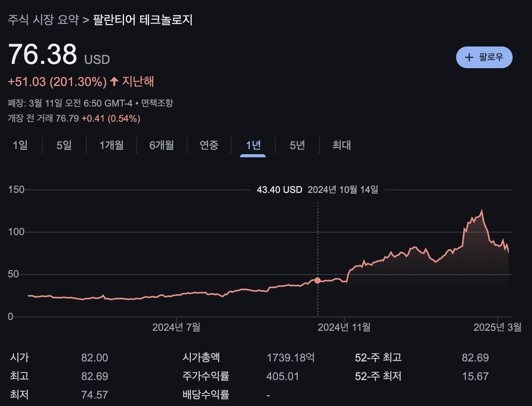Click the chart marker dot at 43.40 USD
The height and width of the screenshot is (406, 532).
(317, 280)
